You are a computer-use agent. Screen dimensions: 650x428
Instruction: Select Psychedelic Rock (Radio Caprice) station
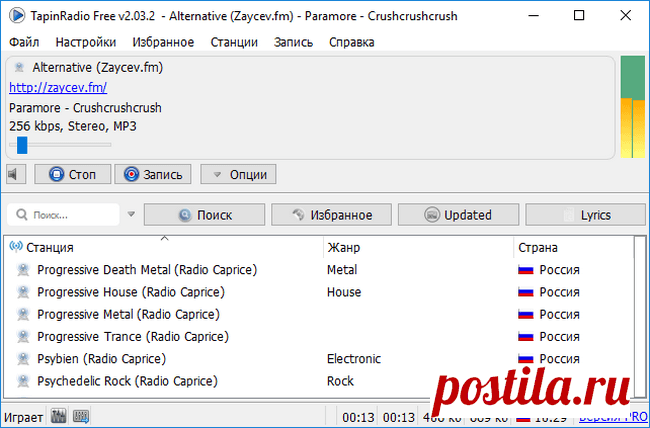tap(127, 381)
